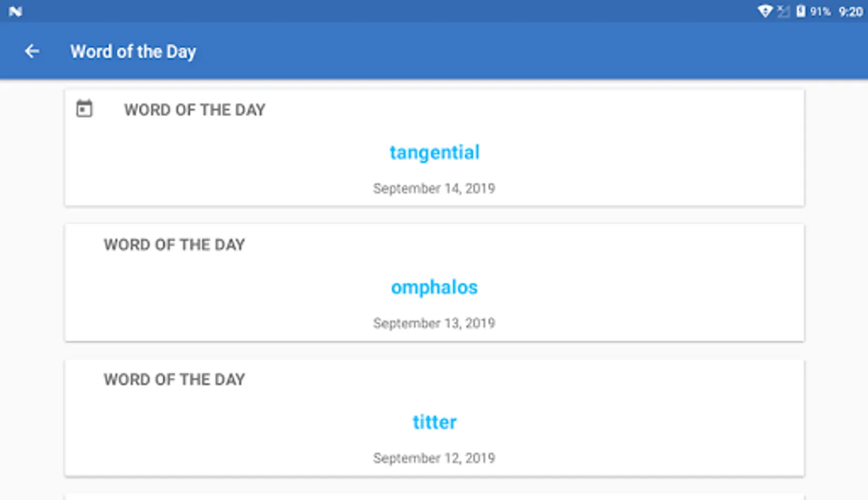Screen dimensions: 868x500
Task: Click the battery icon in status bar
Action: pyautogui.click(x=801, y=11)
